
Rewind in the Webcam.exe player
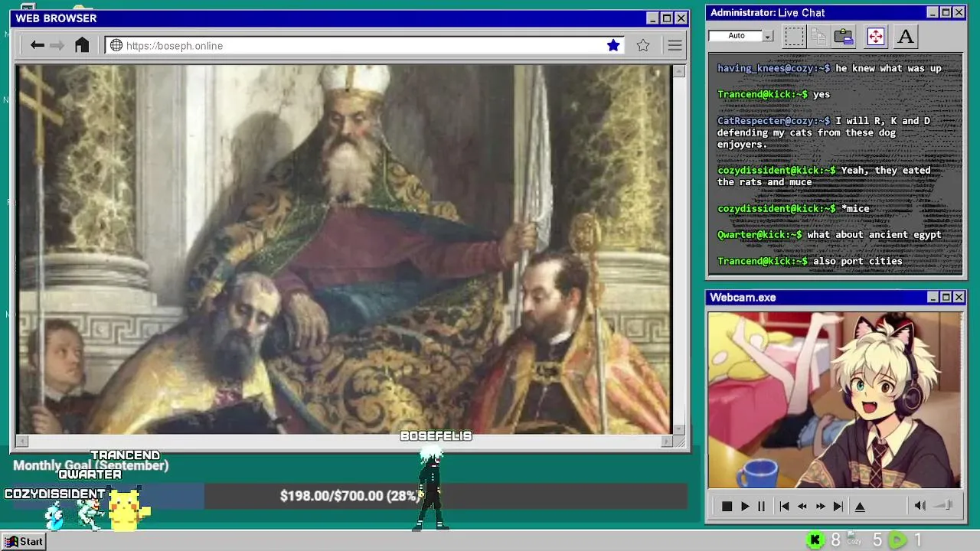802,506
